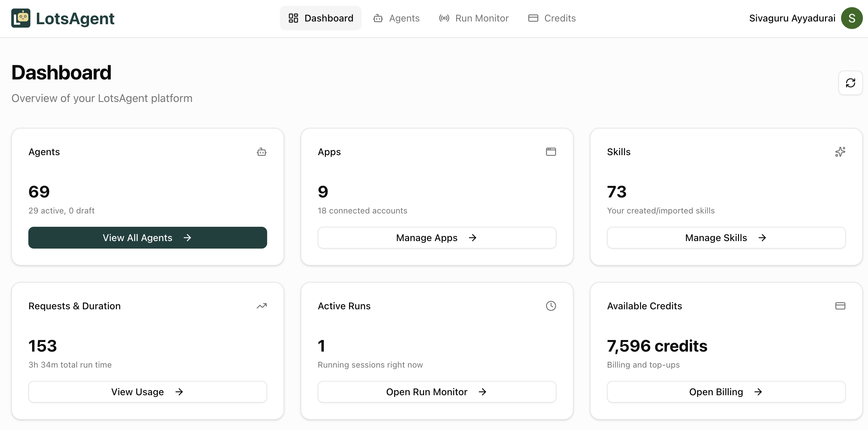Click the clock icon in Active Runs card

point(551,306)
